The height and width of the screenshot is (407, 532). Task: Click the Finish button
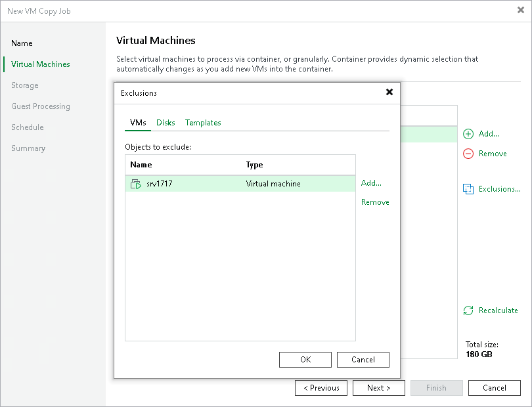pyautogui.click(x=437, y=388)
